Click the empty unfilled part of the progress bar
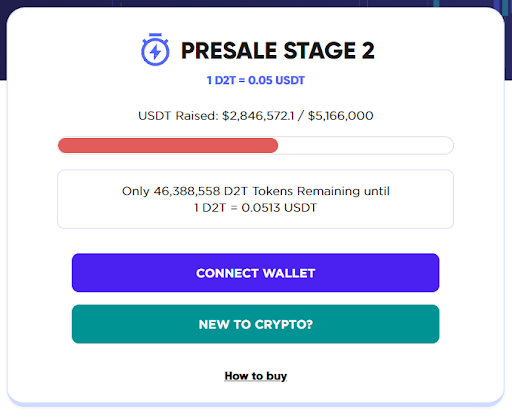The height and width of the screenshot is (419, 512). 366,146
